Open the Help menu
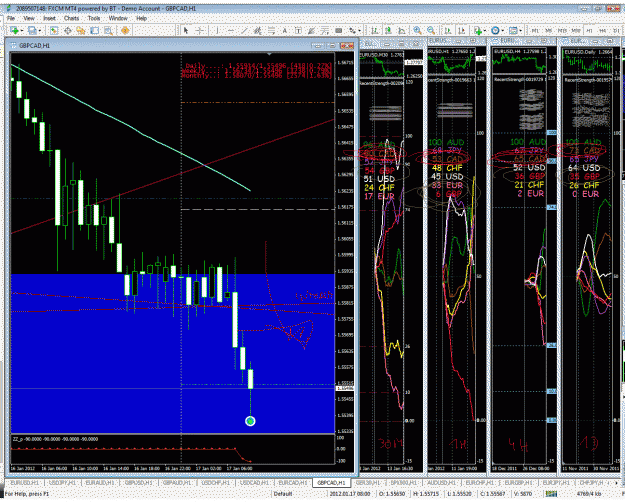The image size is (625, 502). coord(142,18)
